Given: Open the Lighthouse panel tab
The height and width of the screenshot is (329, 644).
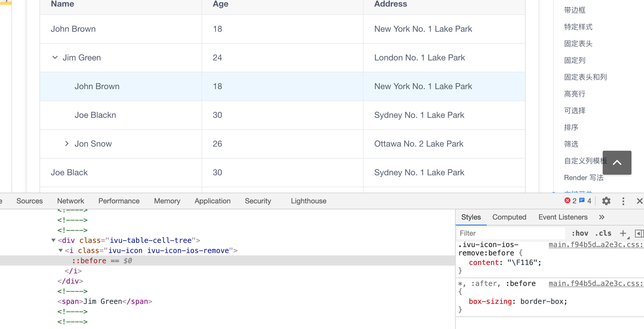Looking at the screenshot, I should point(309,201).
